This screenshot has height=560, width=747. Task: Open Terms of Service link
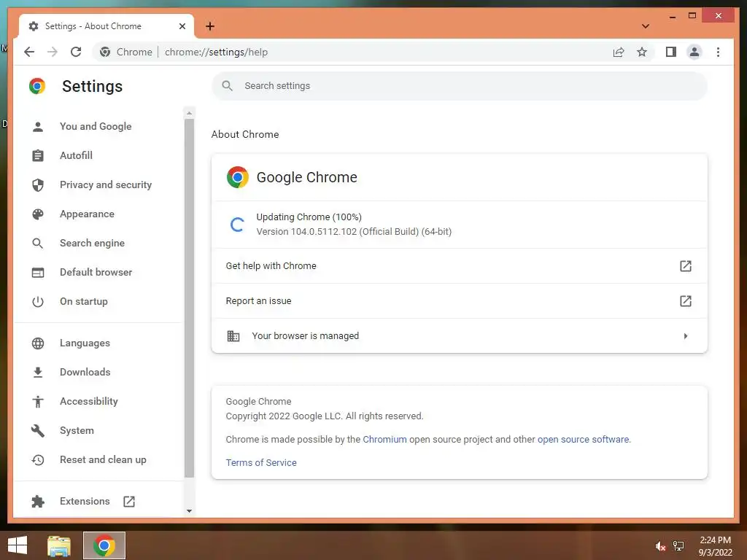(x=261, y=462)
